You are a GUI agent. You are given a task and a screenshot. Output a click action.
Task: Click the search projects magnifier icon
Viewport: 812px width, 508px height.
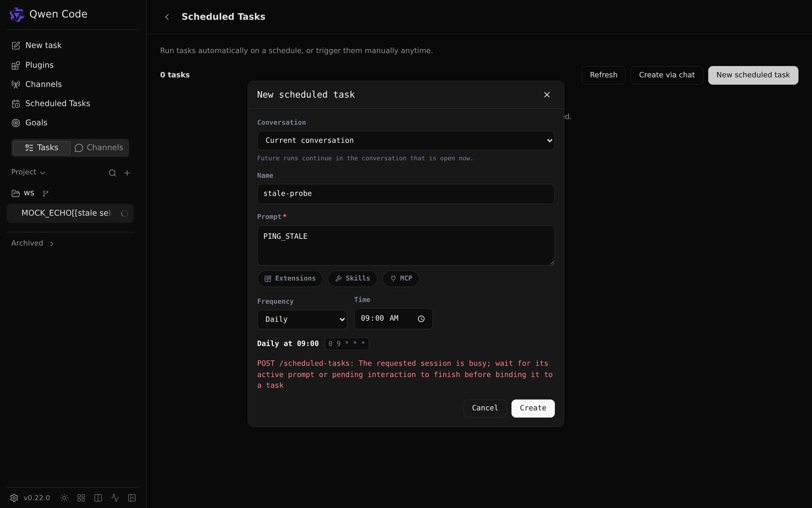coord(112,173)
